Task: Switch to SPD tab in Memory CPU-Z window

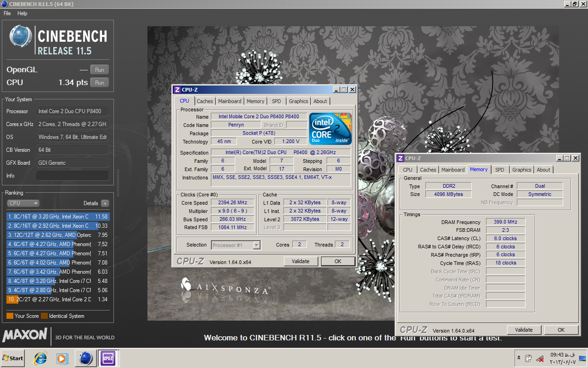Action: pos(499,170)
